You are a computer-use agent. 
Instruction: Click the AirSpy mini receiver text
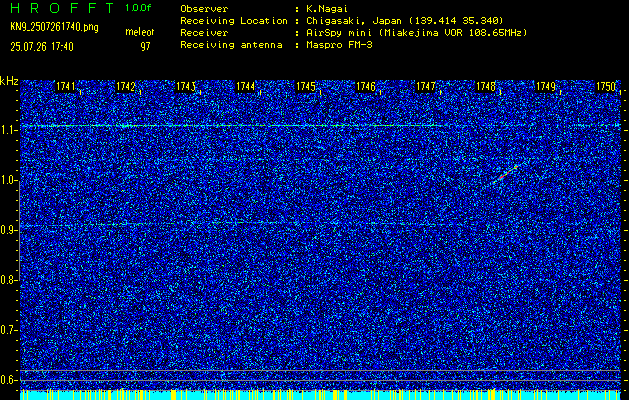coord(416,33)
